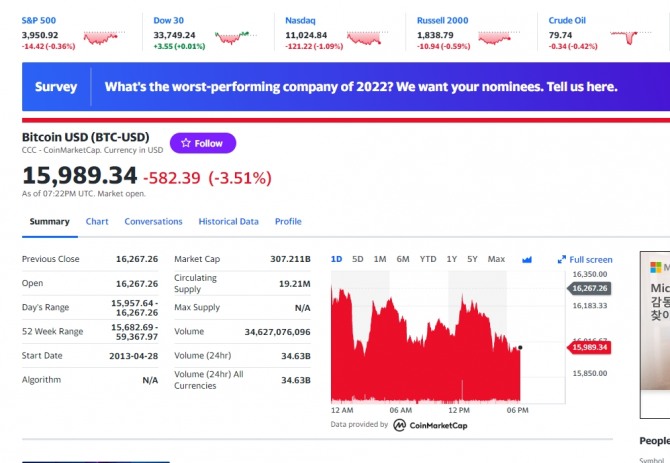Screen dimensions: 670x463
Task: Click the Volume (24hr) All Currencies label
Action: [209, 380]
